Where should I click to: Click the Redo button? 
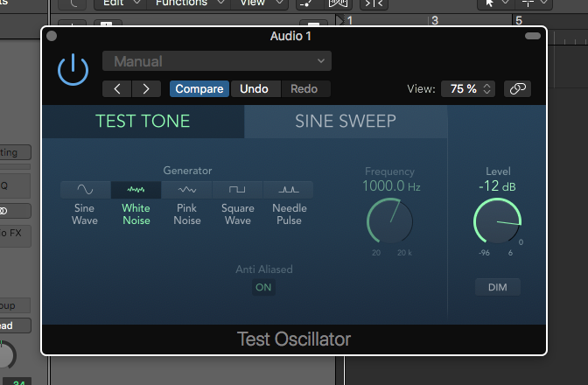pyautogui.click(x=304, y=88)
